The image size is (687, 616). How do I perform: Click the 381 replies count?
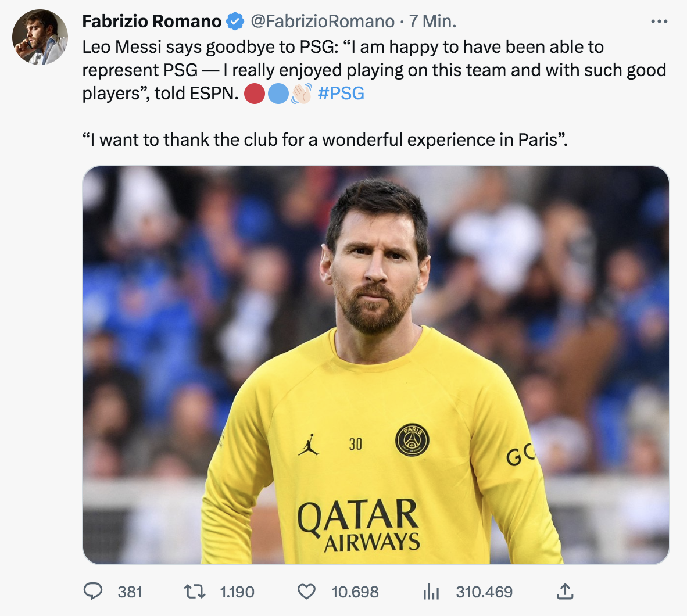click(x=130, y=592)
